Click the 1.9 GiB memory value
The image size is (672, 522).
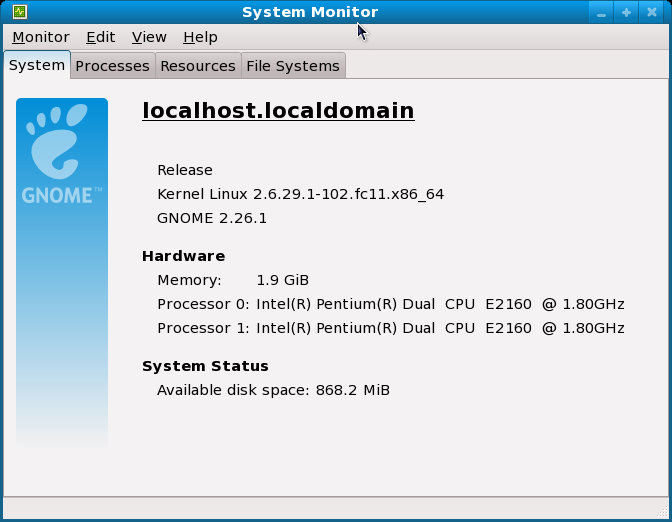point(282,280)
